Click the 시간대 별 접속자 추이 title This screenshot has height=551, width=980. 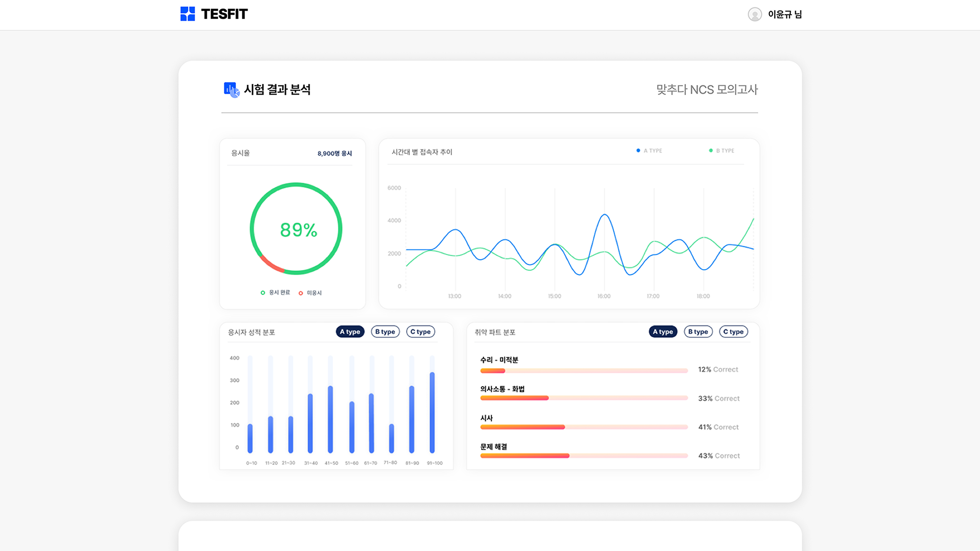coord(422,152)
